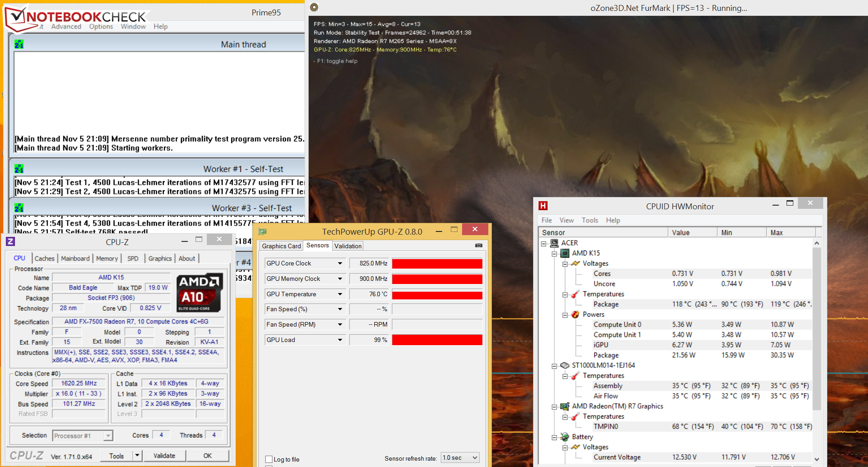Open HWMonitor View menu
Image resolution: width=868 pixels, height=467 pixels.
[567, 220]
